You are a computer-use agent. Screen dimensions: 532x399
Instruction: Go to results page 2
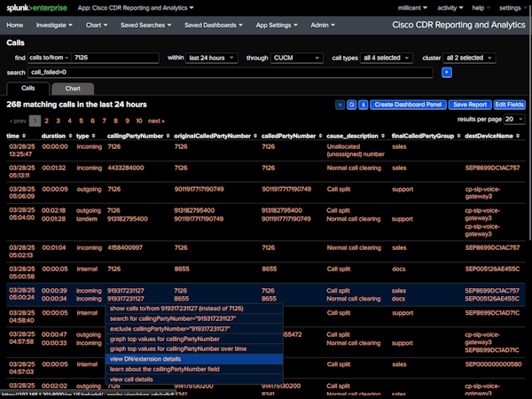coord(46,121)
